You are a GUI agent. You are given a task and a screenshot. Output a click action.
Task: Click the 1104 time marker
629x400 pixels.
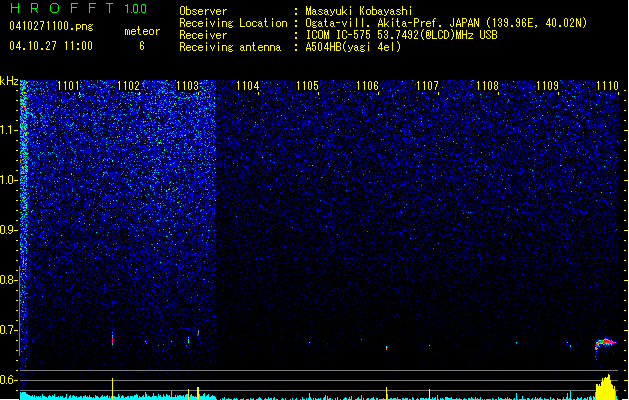(x=248, y=86)
